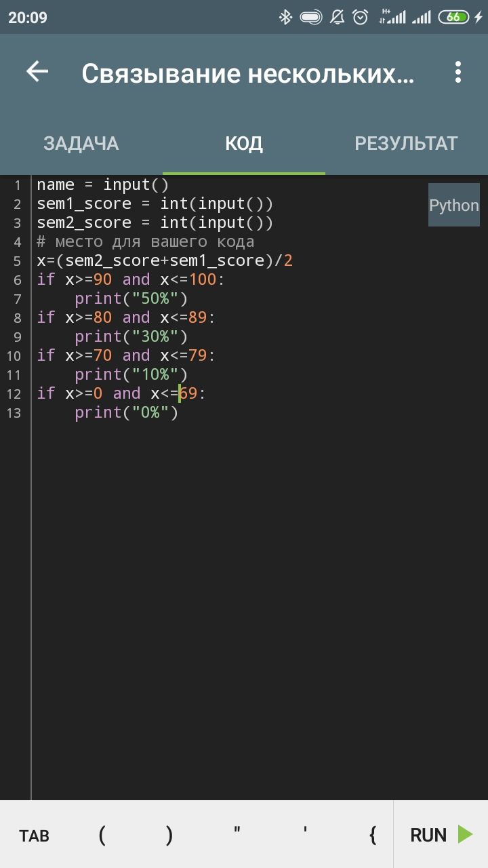488x868 pixels.
Task: Click line number 5 in gutter
Action: [18, 261]
